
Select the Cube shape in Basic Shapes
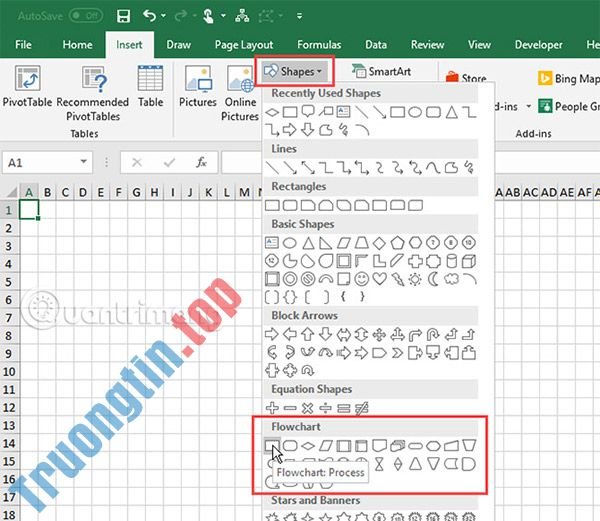[x=469, y=261]
